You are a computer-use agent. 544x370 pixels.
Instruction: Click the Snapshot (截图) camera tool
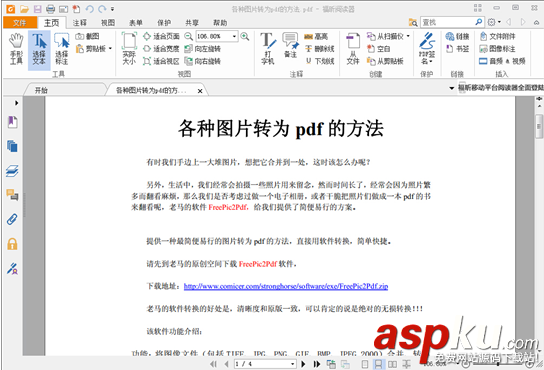(x=87, y=36)
